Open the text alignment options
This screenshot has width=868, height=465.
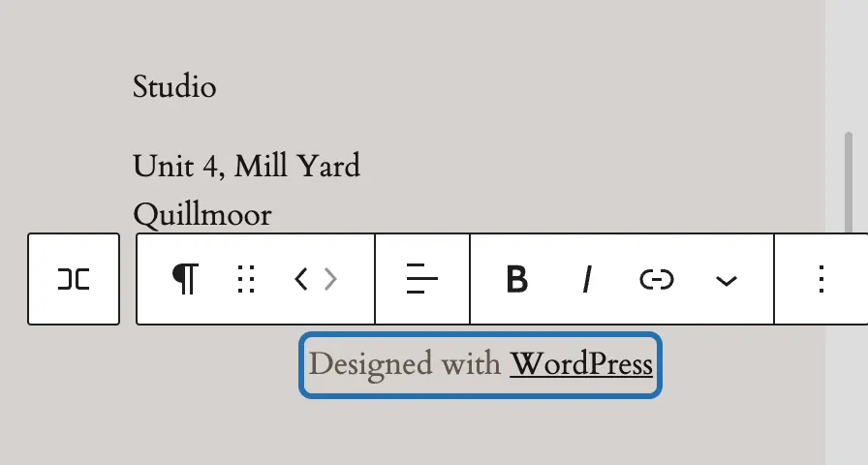point(421,279)
